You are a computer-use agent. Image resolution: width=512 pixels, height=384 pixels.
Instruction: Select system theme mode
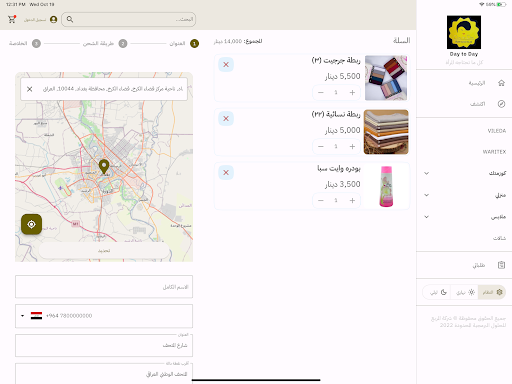click(492, 292)
